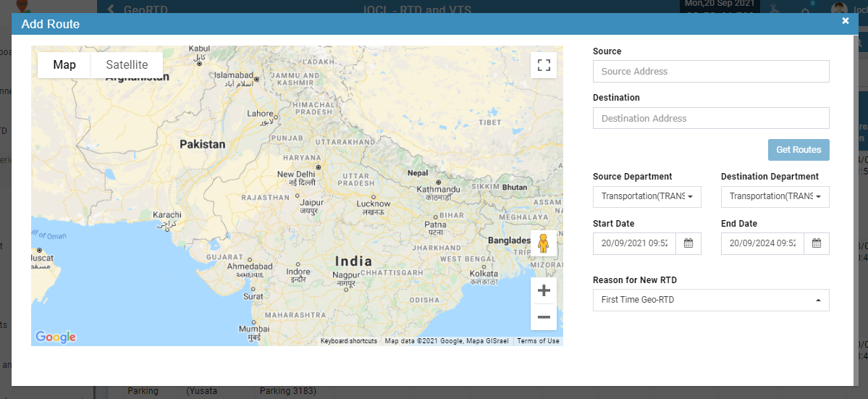The height and width of the screenshot is (399, 868).
Task: Click the Source Address field
Action: tap(711, 72)
